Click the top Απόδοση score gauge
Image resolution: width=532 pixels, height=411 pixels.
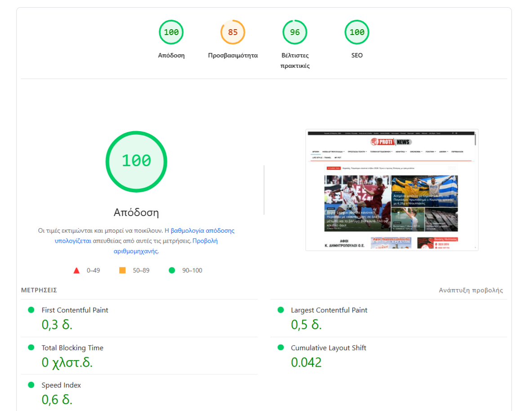[x=171, y=32]
